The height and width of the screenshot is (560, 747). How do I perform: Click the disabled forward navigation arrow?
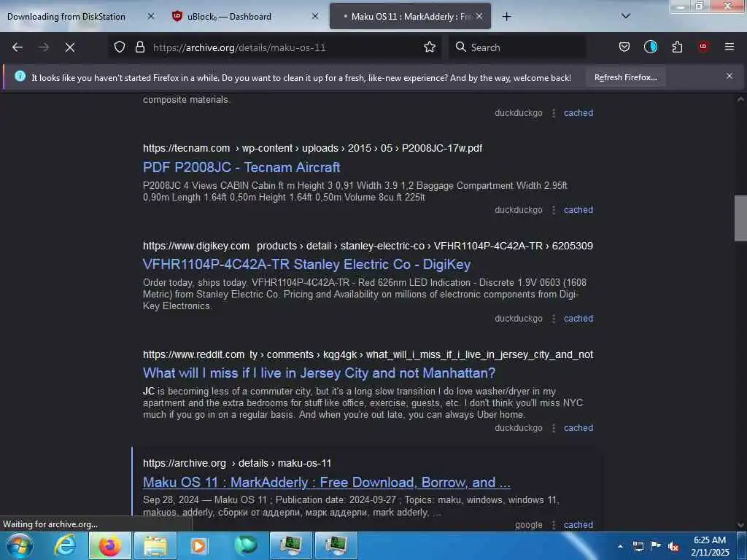(x=44, y=47)
